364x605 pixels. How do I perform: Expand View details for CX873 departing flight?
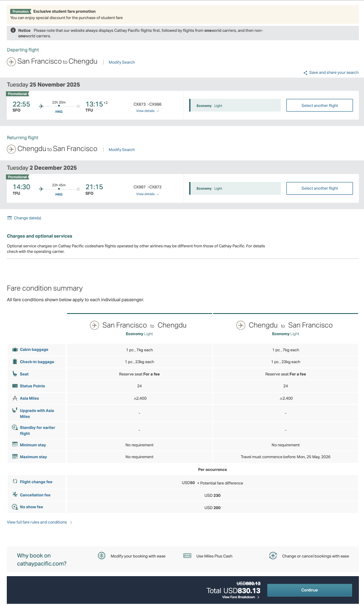coord(147,111)
